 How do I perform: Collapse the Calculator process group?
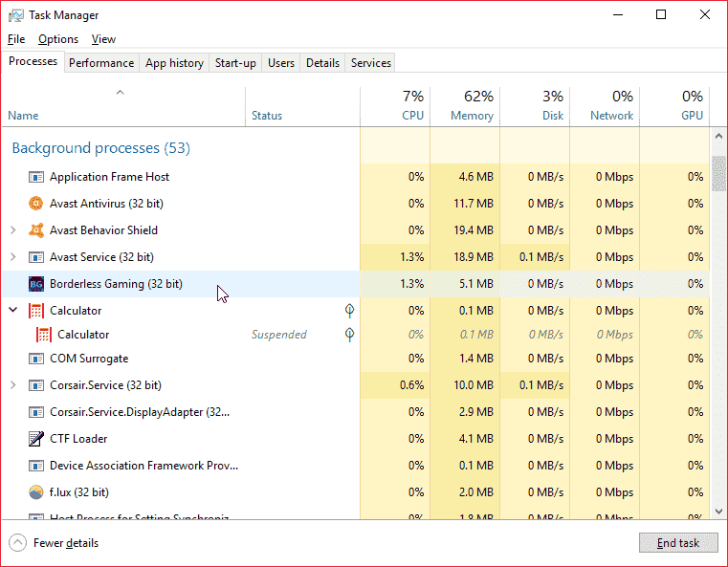click(x=13, y=310)
